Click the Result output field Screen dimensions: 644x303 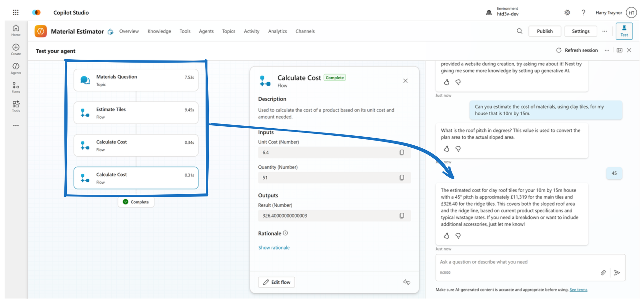334,216
